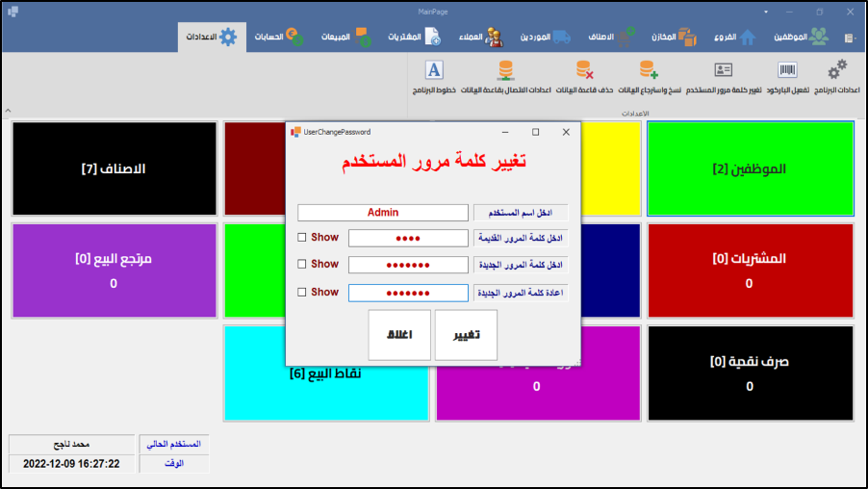Open database connection settings icon
The width and height of the screenshot is (868, 489).
505,70
